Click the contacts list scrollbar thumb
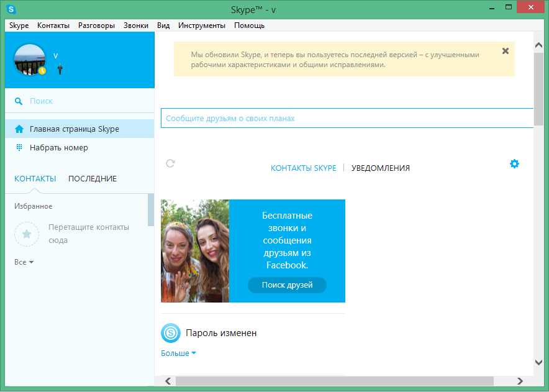 coord(151,209)
